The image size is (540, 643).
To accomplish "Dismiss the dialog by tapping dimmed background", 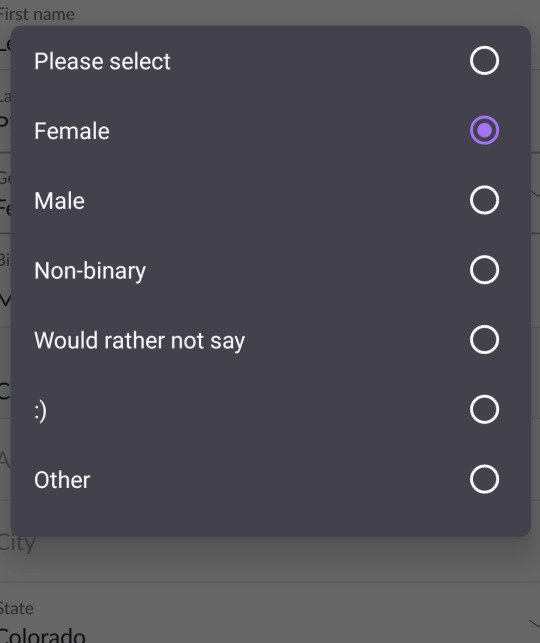I will tap(270, 560).
